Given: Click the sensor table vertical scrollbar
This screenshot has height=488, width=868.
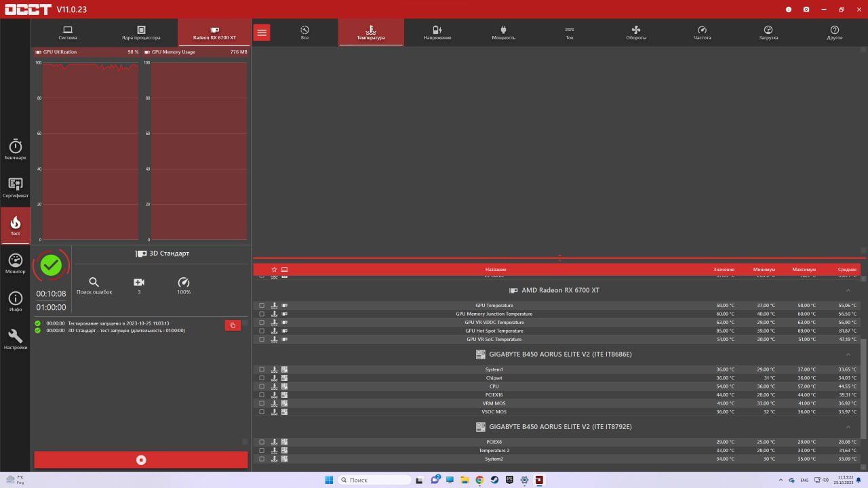Looking at the screenshot, I should 863,388.
